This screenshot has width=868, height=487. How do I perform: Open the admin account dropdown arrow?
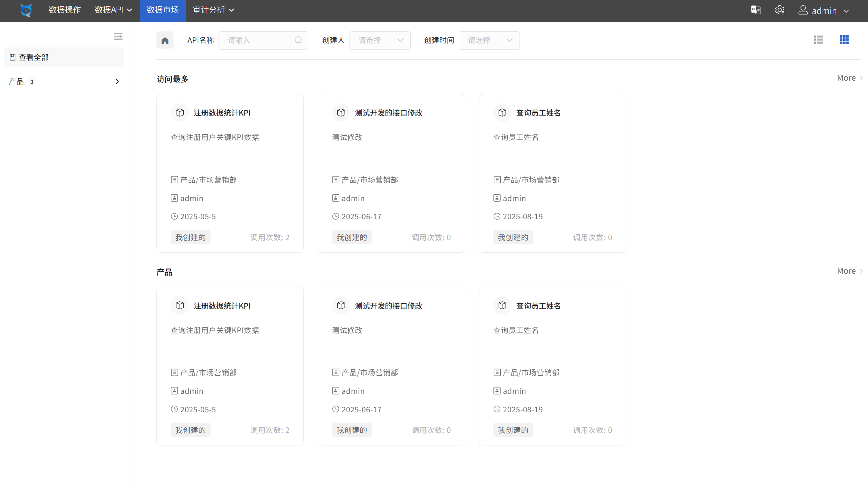click(x=846, y=11)
